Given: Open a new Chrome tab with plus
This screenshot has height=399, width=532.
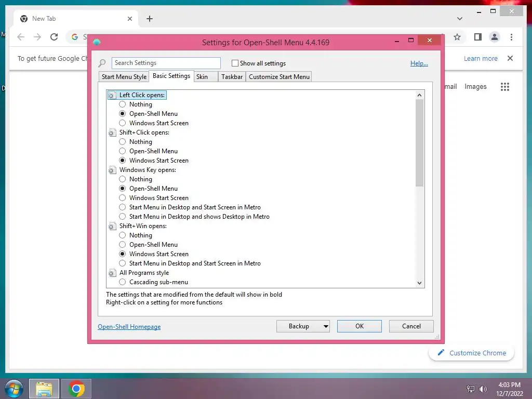Looking at the screenshot, I should [x=150, y=19].
